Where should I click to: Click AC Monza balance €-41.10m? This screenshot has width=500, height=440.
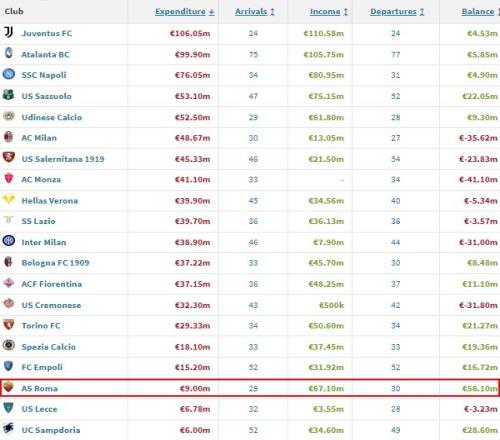pos(478,180)
